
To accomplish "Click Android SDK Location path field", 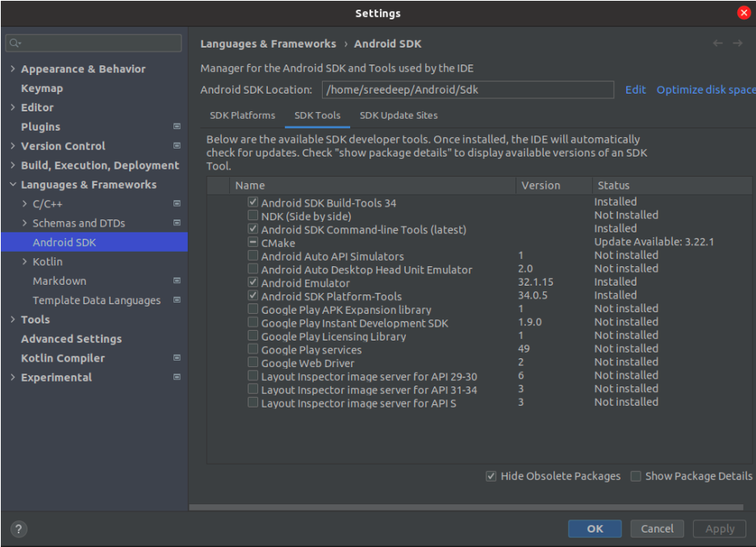I will pos(468,90).
